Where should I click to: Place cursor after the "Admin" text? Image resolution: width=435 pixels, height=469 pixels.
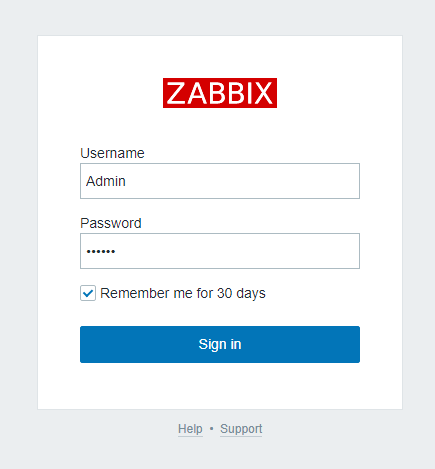tap(126, 181)
